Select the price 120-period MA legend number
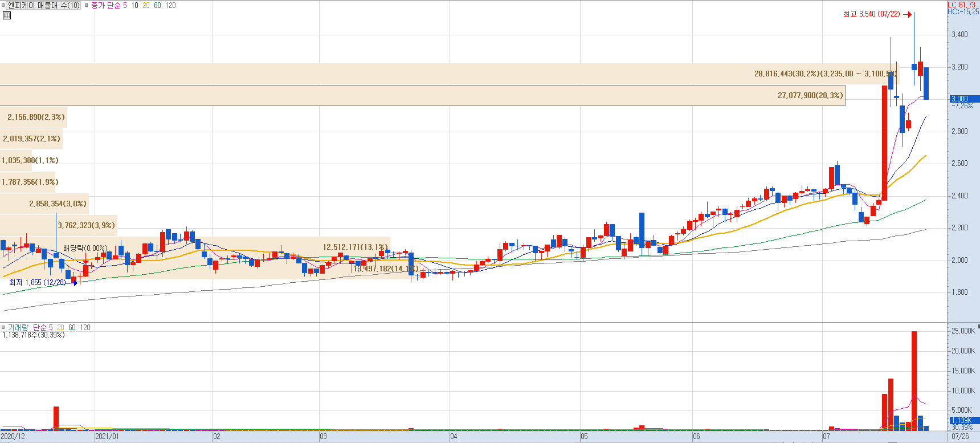The width and height of the screenshot is (980, 443). click(x=170, y=5)
